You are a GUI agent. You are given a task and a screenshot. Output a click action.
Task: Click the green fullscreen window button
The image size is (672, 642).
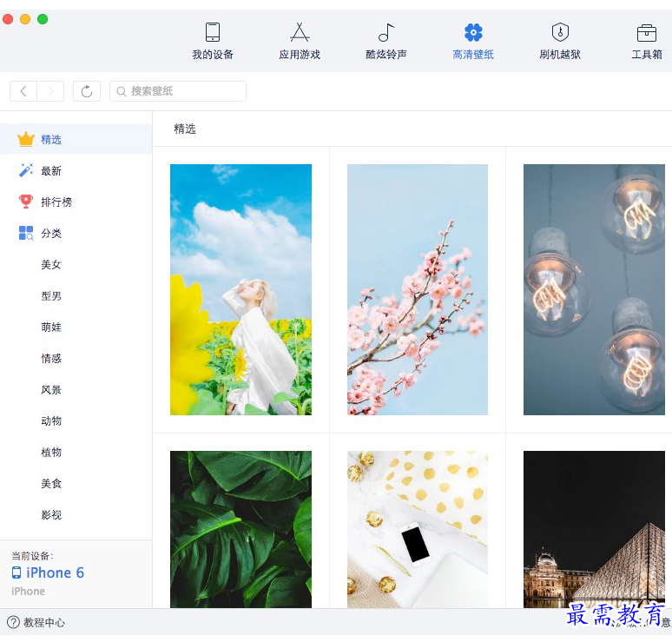pos(43,19)
